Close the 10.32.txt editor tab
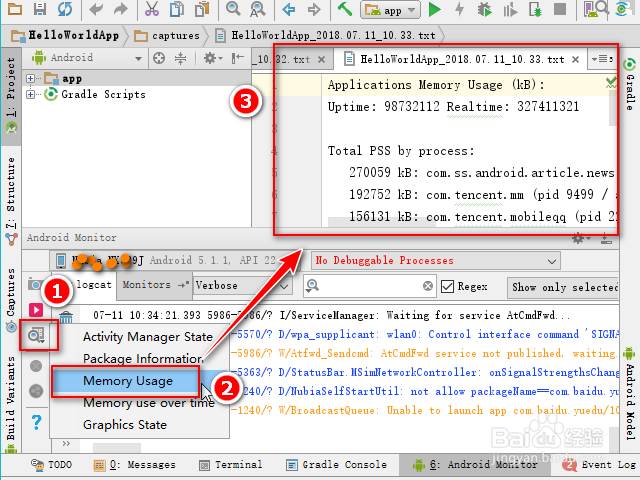Image resolution: width=640 pixels, height=480 pixels. pyautogui.click(x=322, y=60)
